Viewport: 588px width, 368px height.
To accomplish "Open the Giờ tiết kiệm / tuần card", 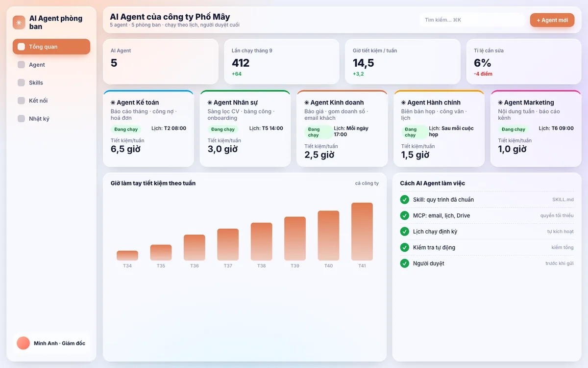I will pyautogui.click(x=403, y=61).
